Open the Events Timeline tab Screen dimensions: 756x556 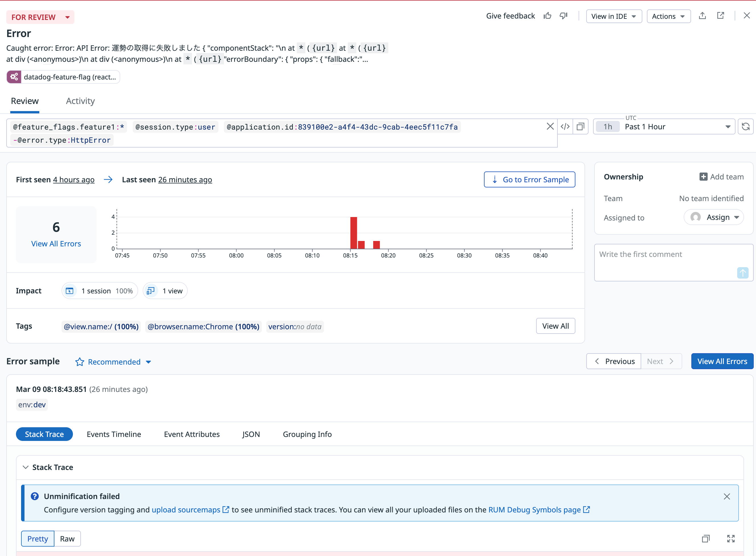pos(114,434)
